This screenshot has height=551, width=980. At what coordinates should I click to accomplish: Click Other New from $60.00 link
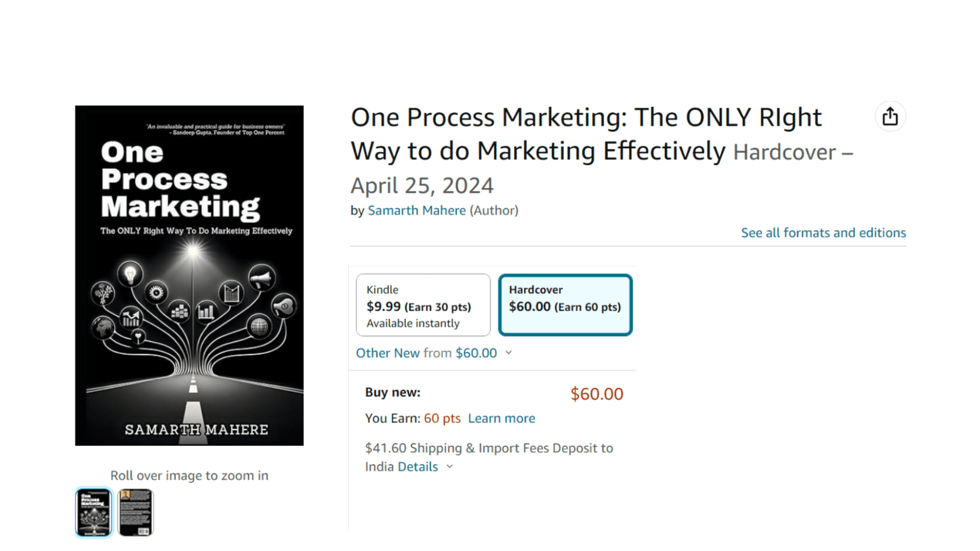tap(426, 353)
